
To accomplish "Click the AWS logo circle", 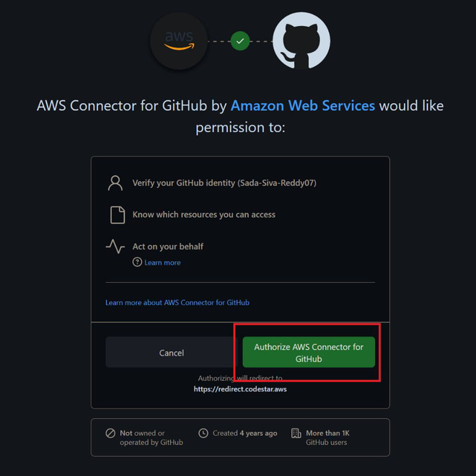I will [x=179, y=41].
